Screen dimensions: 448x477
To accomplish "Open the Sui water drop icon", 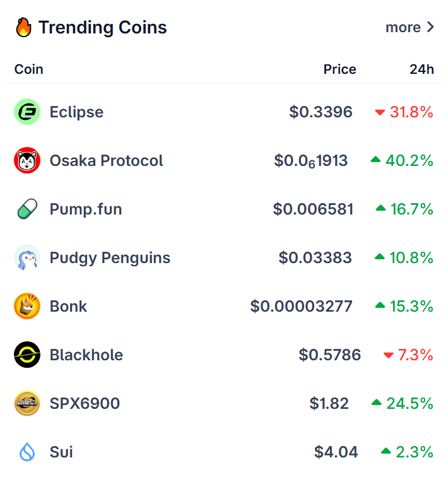I will click(27, 452).
